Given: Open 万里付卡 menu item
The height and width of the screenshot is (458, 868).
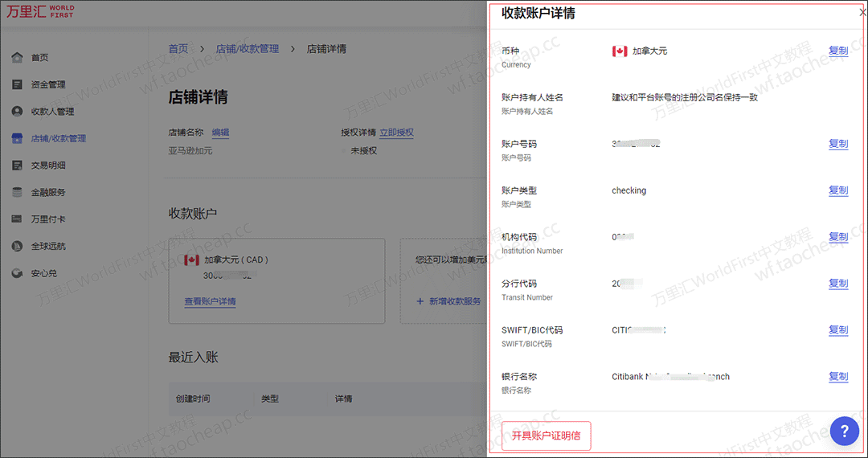Looking at the screenshot, I should coord(48,219).
